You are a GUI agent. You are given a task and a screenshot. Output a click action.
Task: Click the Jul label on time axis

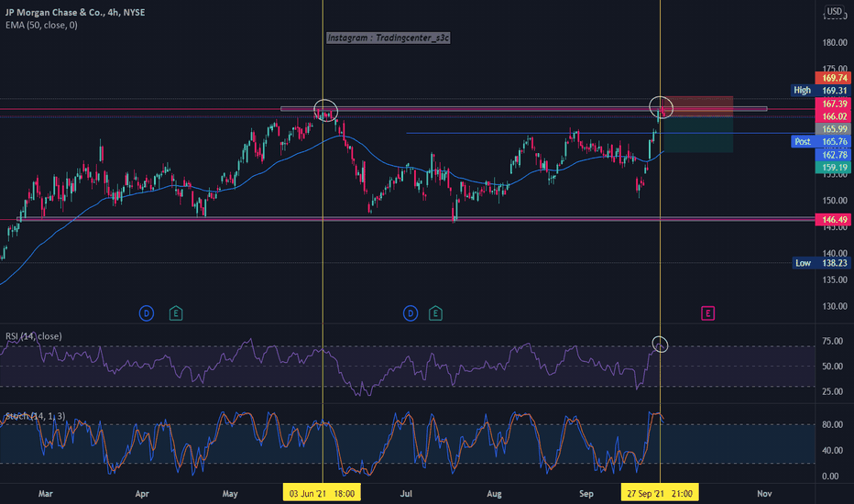click(406, 494)
